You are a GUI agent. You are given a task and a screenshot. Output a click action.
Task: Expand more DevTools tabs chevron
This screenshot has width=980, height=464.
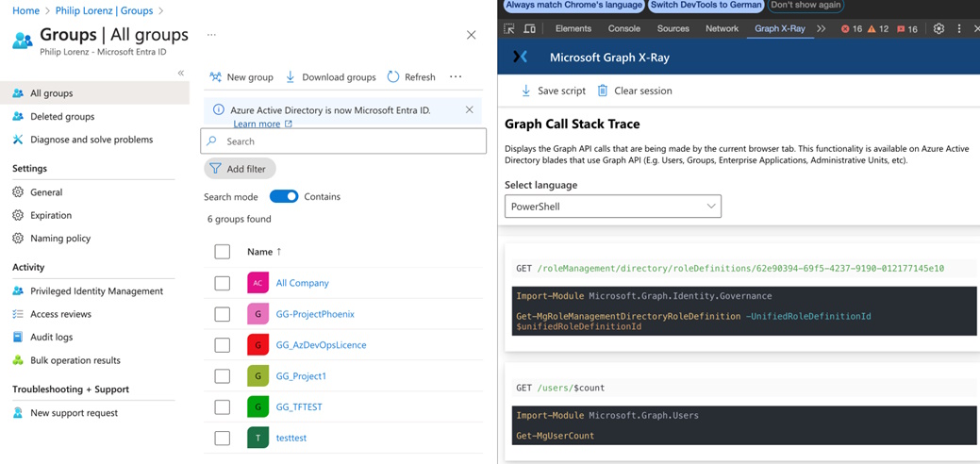point(822,29)
